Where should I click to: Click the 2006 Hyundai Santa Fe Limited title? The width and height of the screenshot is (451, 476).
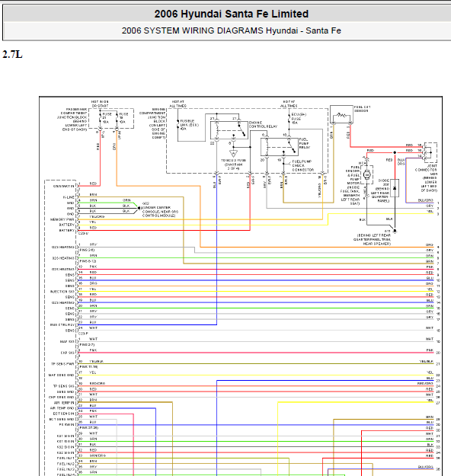point(232,14)
